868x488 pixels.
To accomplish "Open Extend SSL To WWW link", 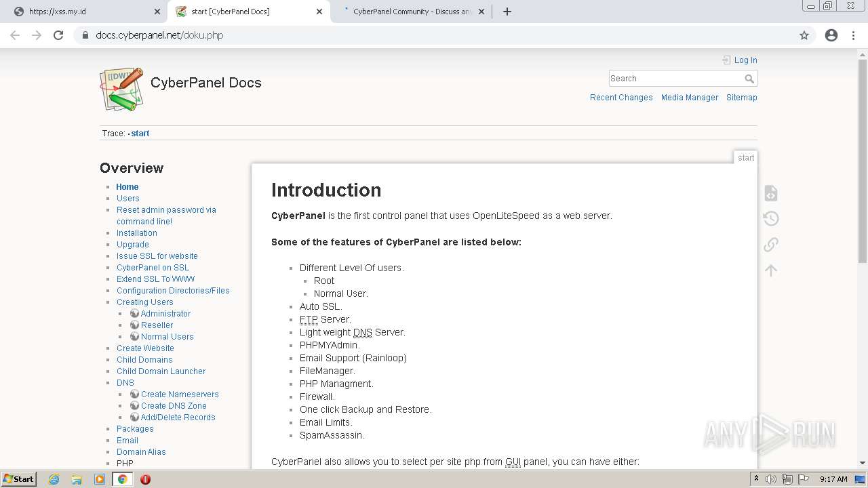I will pyautogui.click(x=155, y=279).
